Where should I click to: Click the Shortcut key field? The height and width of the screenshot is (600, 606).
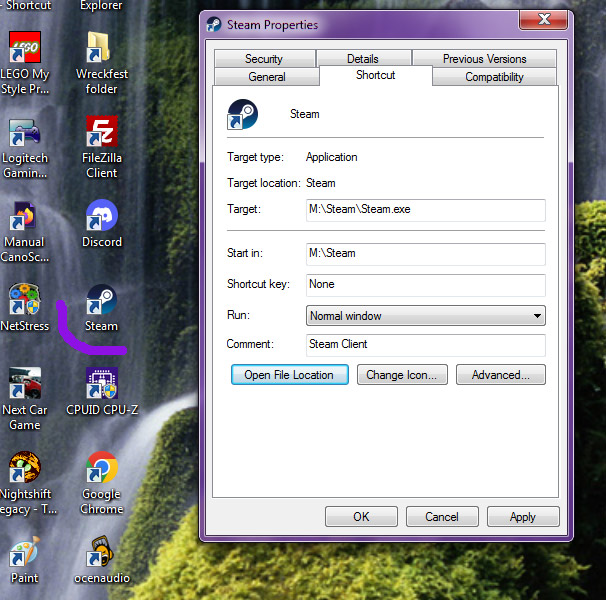pyautogui.click(x=426, y=285)
